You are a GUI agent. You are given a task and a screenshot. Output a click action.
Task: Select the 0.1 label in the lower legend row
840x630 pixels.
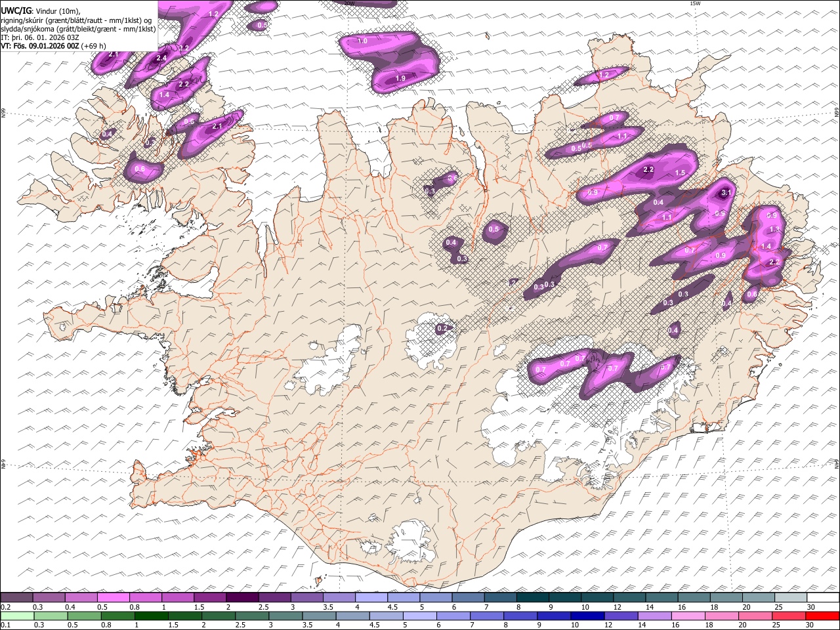coord(5,625)
